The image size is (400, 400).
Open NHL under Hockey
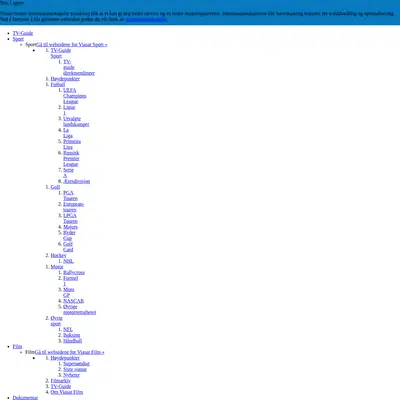click(x=68, y=261)
